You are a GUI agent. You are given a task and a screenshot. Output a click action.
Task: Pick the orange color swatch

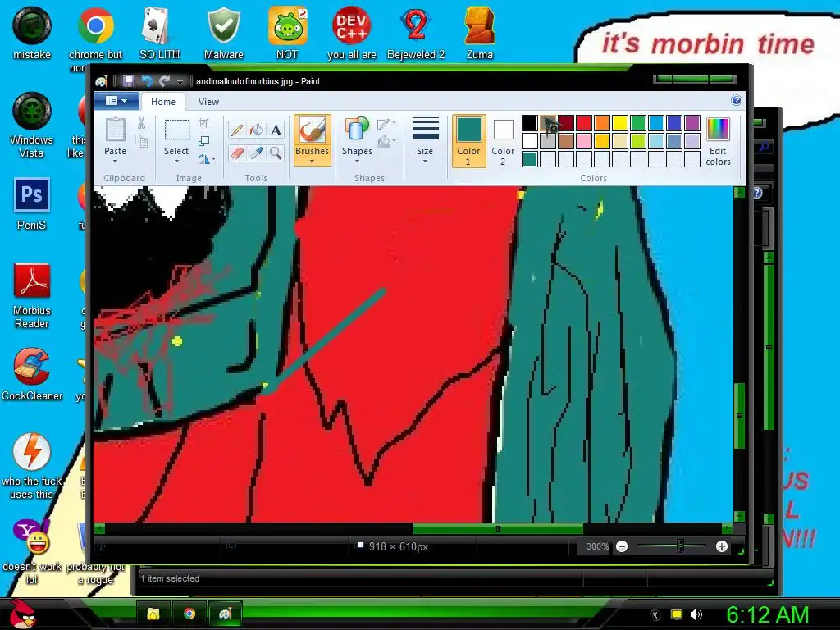tap(601, 123)
